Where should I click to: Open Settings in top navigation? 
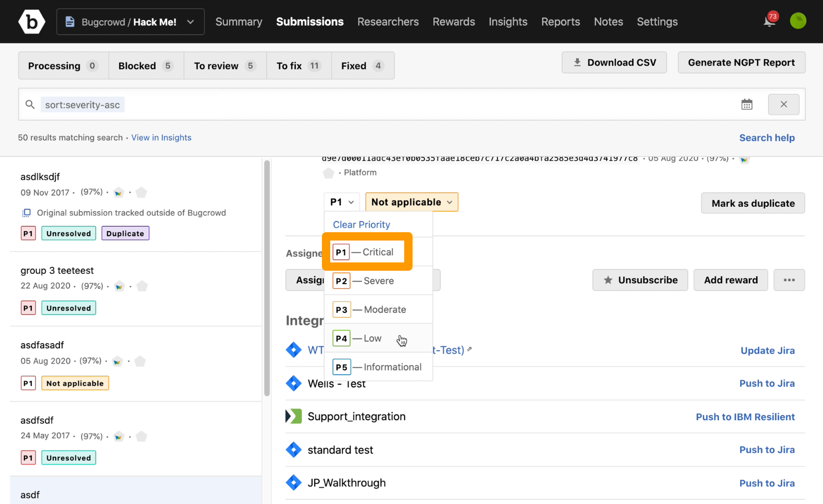point(657,22)
